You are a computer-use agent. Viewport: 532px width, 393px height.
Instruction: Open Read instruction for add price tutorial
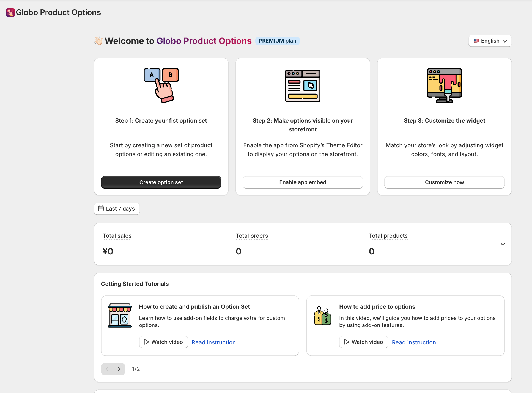click(414, 342)
